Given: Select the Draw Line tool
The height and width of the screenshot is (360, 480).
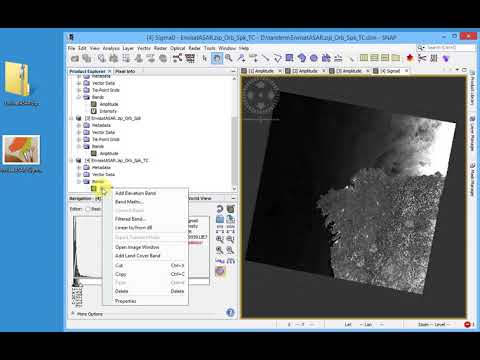Looking at the screenshot, I should coord(265,58).
